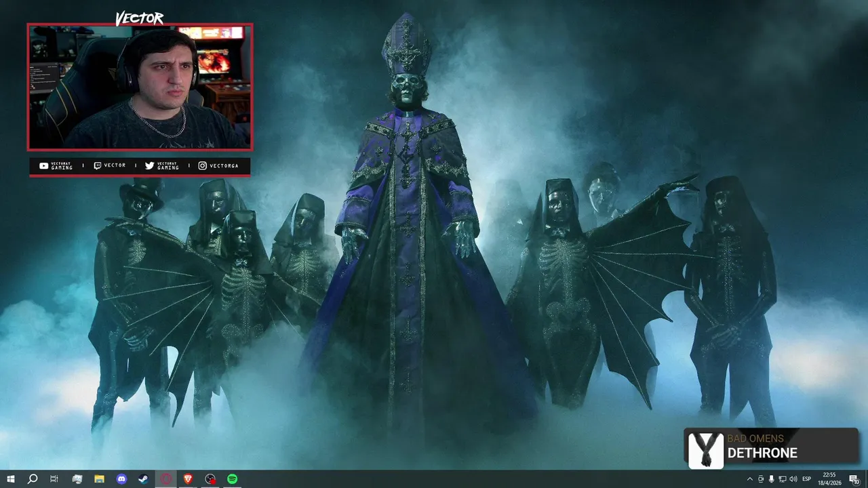Switch input language via ESP indicator
The width and height of the screenshot is (868, 488).
click(807, 479)
